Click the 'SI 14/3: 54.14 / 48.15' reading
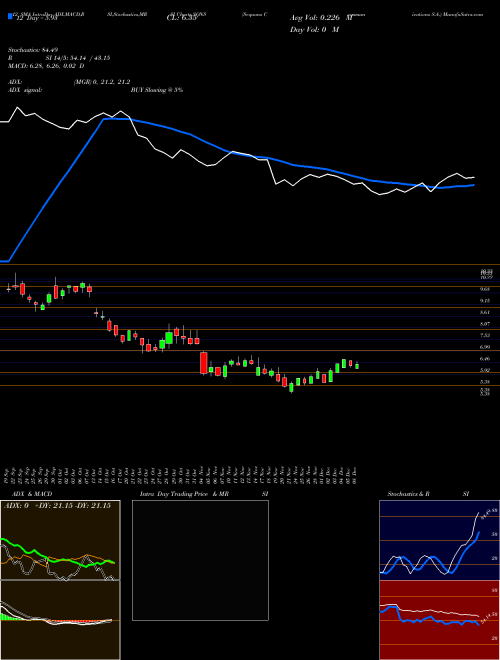 click(x=78, y=58)
